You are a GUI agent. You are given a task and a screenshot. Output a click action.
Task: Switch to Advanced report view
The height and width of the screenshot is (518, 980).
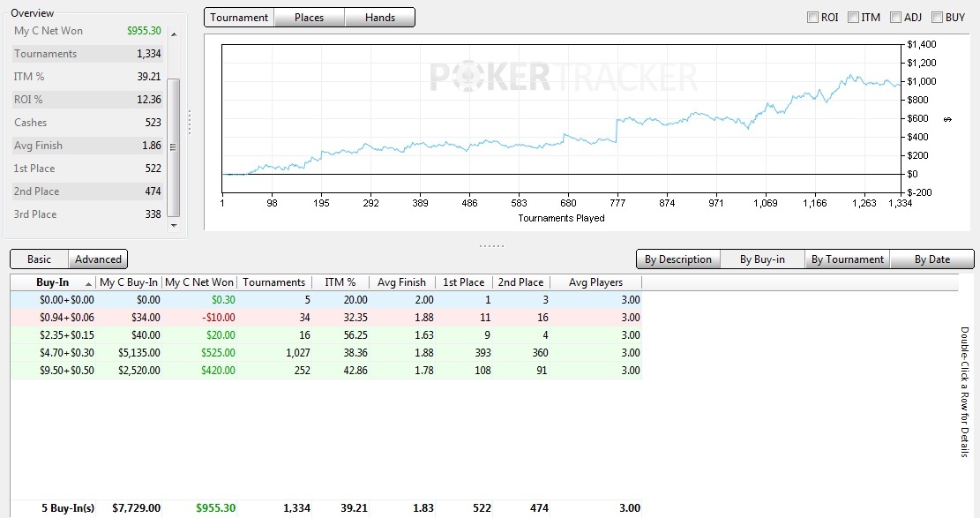click(98, 259)
